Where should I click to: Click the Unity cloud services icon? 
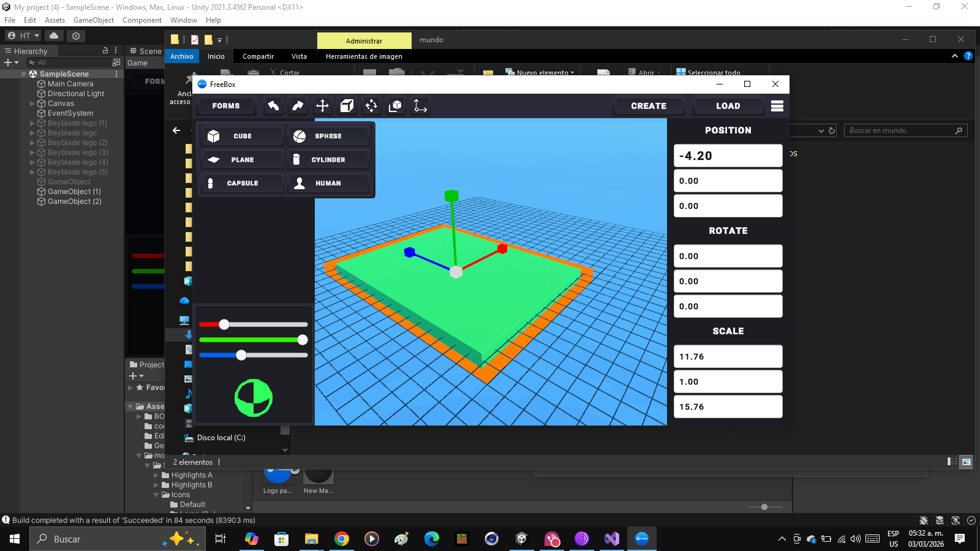coord(54,36)
